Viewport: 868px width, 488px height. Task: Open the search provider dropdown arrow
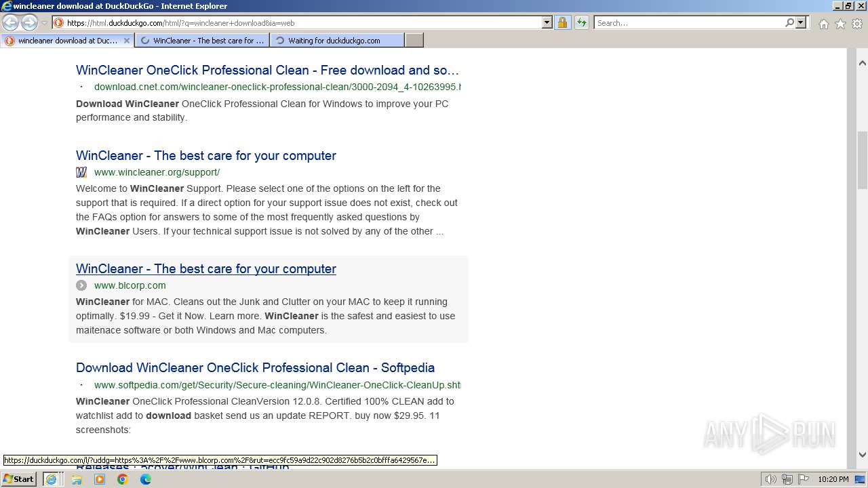click(x=801, y=22)
